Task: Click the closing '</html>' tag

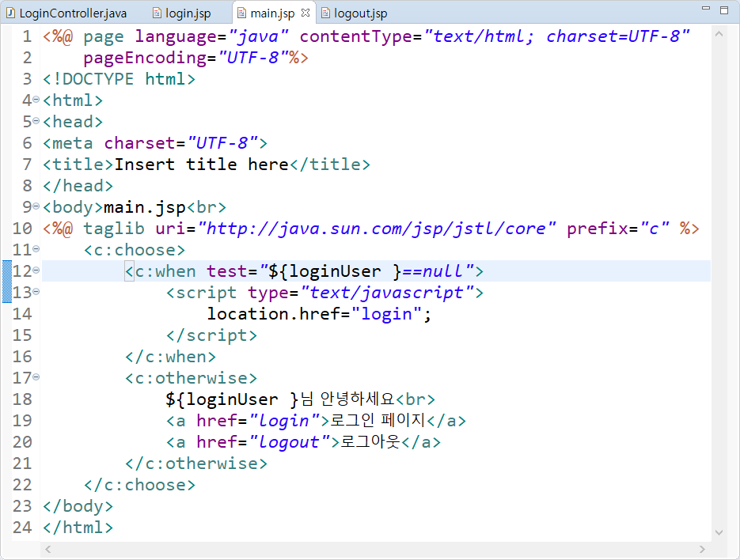Action: [78, 527]
